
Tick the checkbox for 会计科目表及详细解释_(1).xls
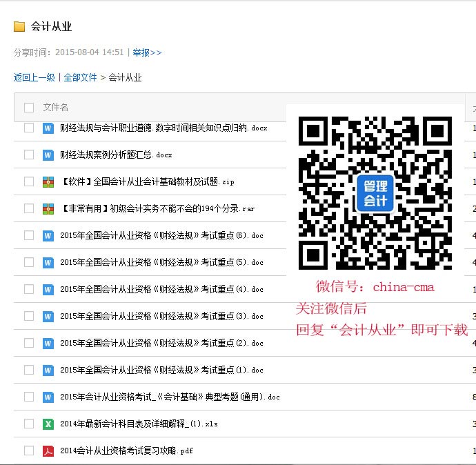29,424
